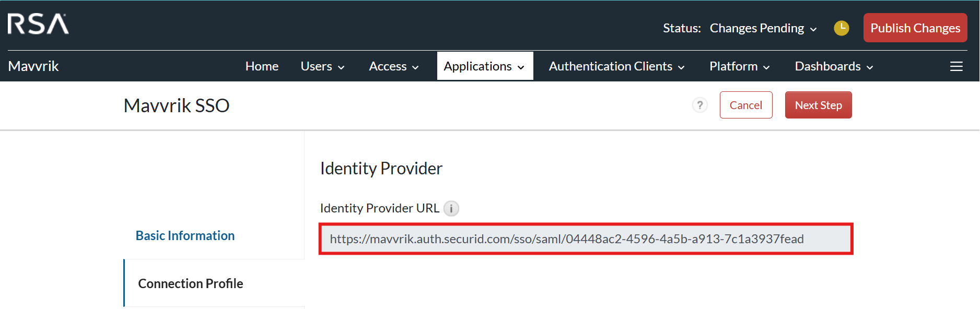Expand the Applications menu

click(484, 66)
